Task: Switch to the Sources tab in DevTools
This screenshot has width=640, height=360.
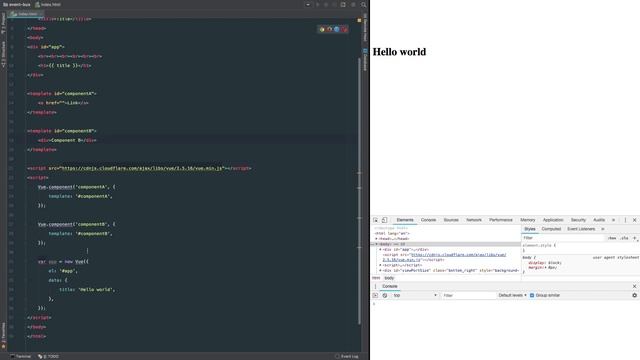Action: point(451,220)
